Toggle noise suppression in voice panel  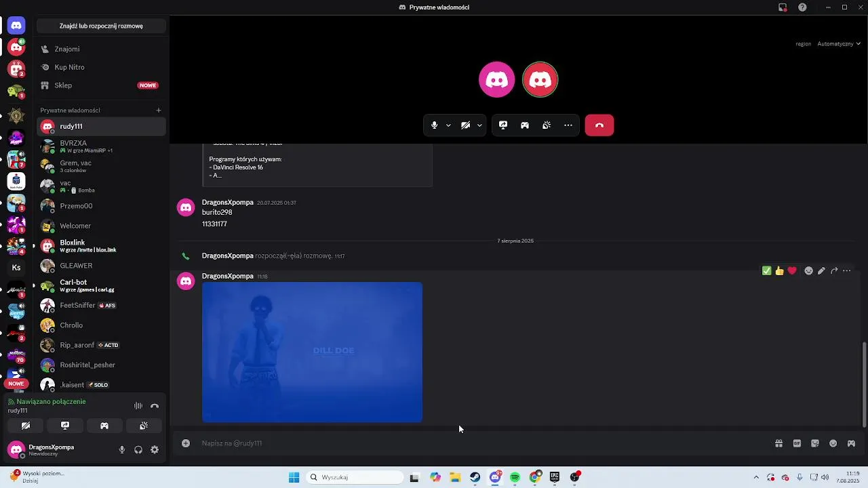[138, 406]
